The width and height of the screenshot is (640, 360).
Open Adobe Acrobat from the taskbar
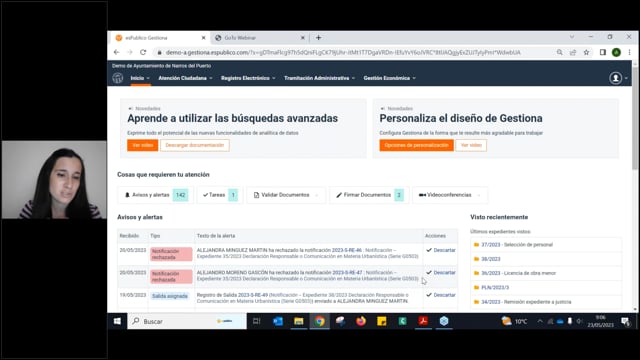click(423, 321)
